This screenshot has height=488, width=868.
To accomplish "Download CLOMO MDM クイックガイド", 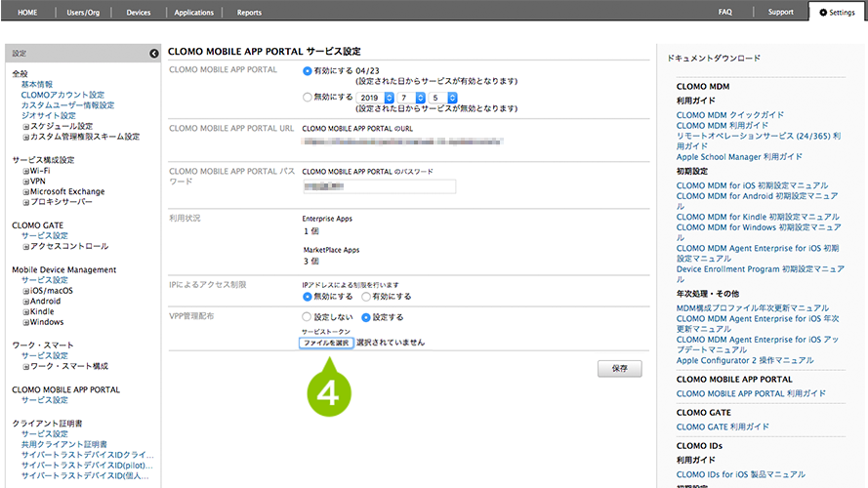I will (730, 115).
